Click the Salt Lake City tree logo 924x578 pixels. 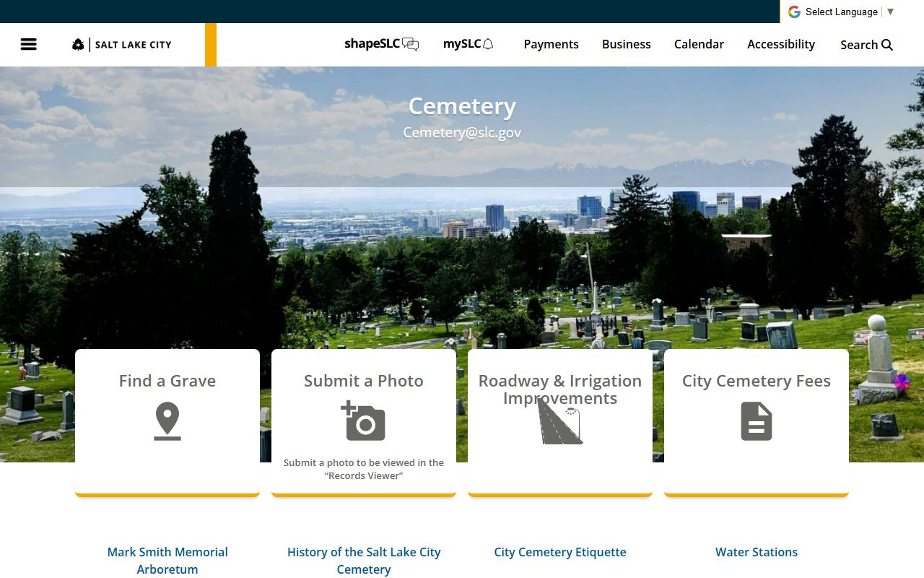click(x=78, y=45)
